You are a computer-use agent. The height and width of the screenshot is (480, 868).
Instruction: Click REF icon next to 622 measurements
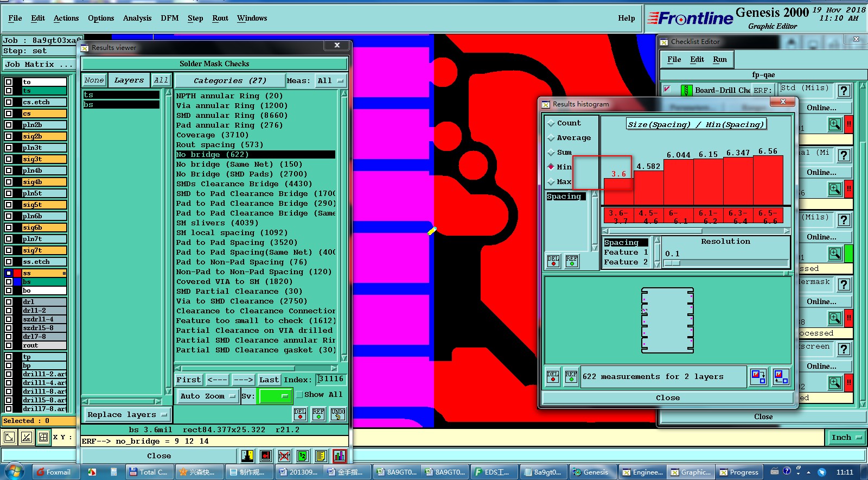[x=571, y=376]
